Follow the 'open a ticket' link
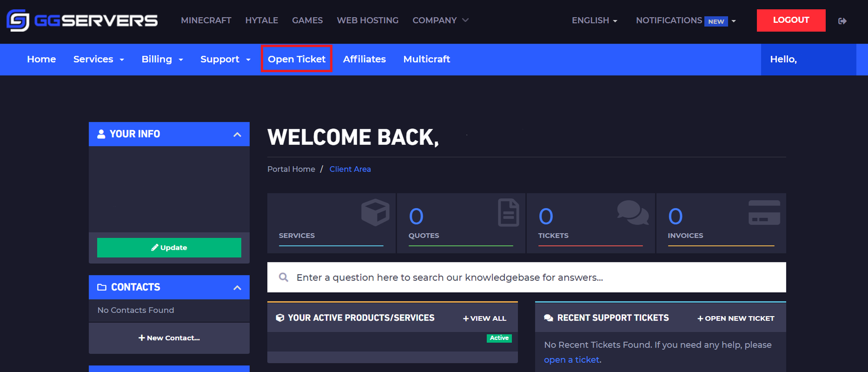The height and width of the screenshot is (372, 868). (x=572, y=360)
